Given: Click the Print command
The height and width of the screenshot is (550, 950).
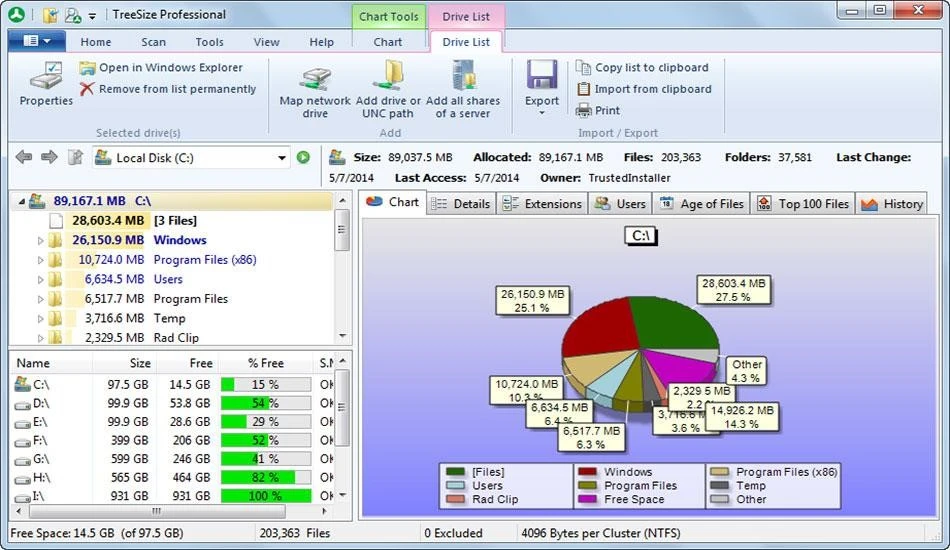Looking at the screenshot, I should tap(598, 110).
